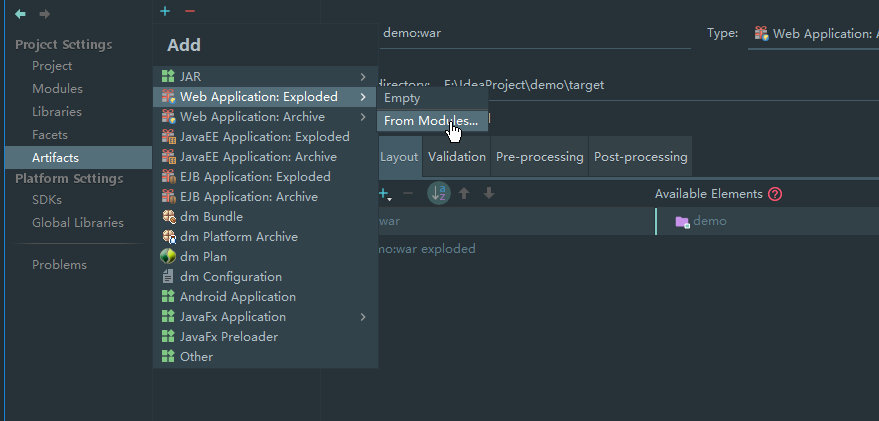This screenshot has height=421, width=879.
Task: Open the Type dropdown showing Web Application
Action: click(813, 34)
